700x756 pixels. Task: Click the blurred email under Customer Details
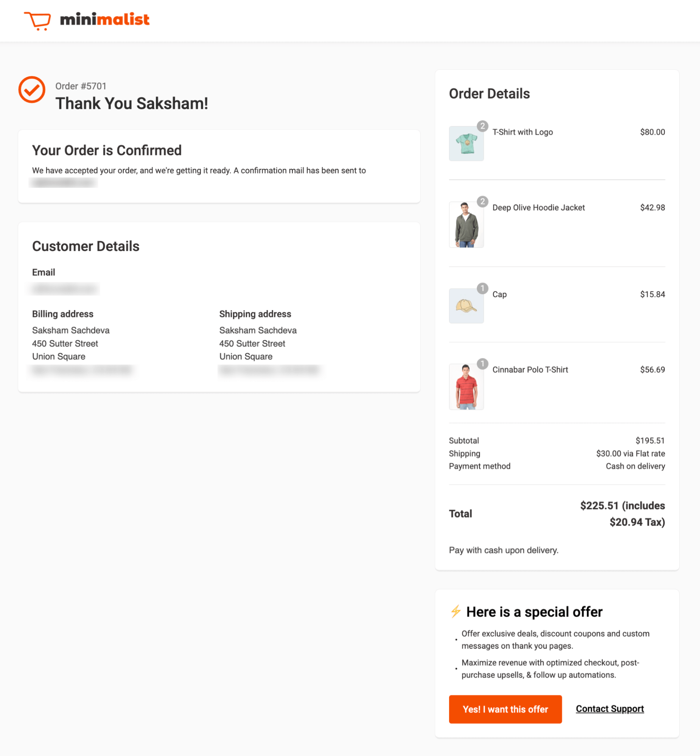coord(64,289)
